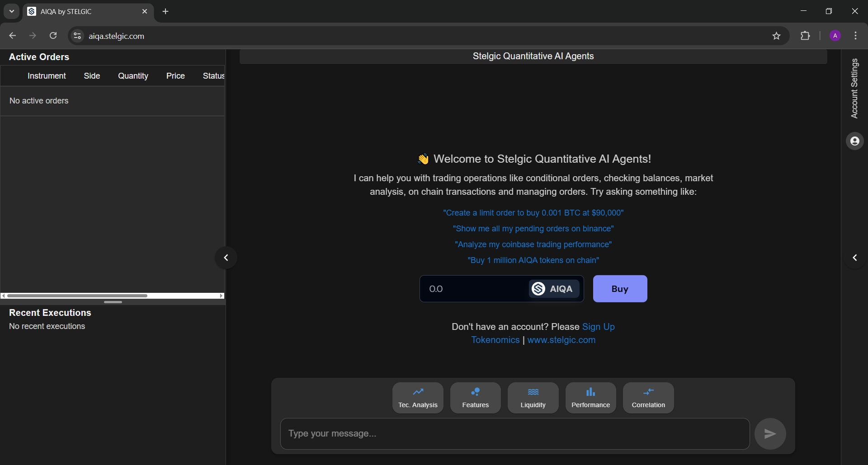Click the 'No active orders' row

click(113, 101)
